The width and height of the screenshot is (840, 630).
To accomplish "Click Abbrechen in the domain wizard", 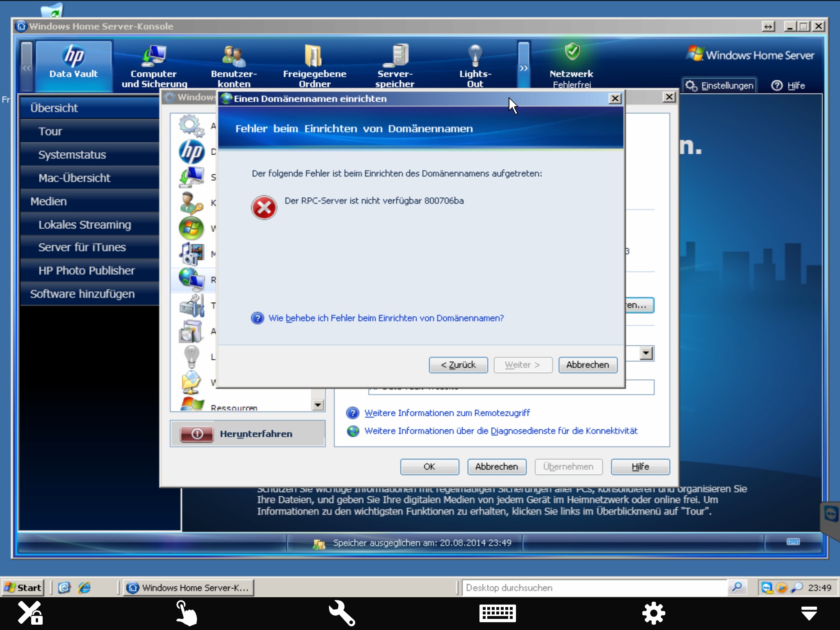I will 588,365.
